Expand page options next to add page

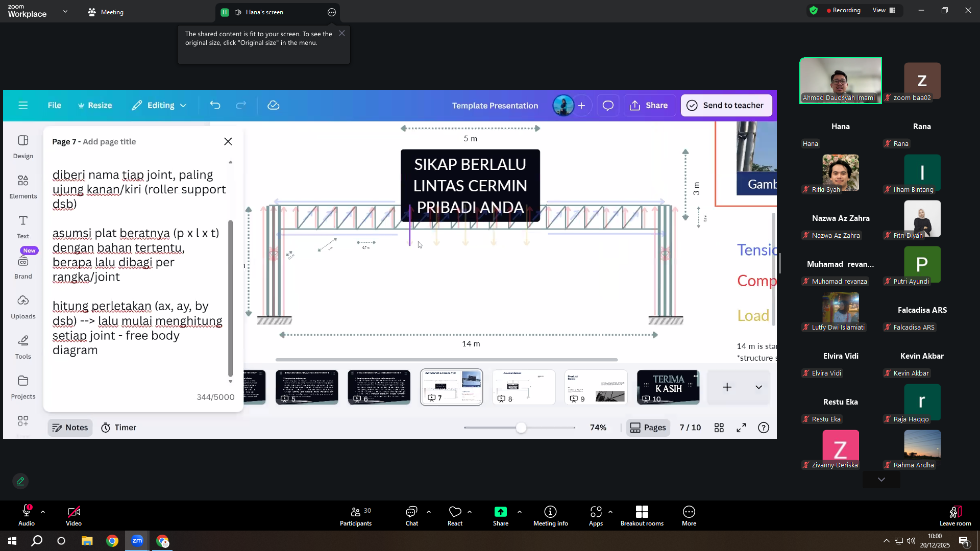click(x=759, y=387)
